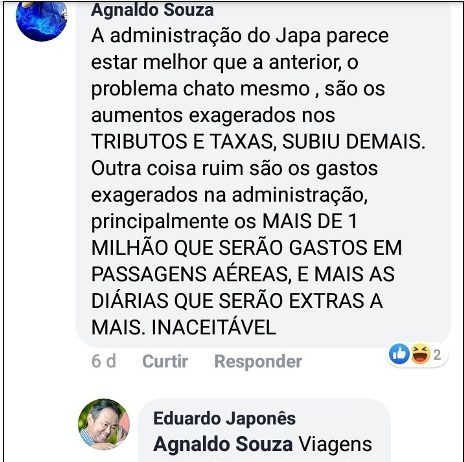Open Agnaldo Souza's blue profile picture

42,21
